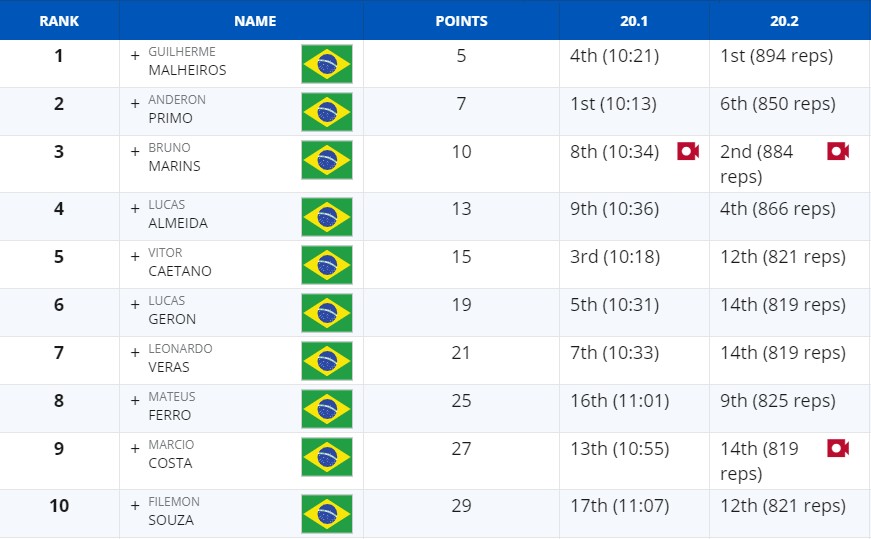Click Guilherme Malheiros Brazil flag
The width and height of the screenshot is (871, 539).
click(327, 64)
